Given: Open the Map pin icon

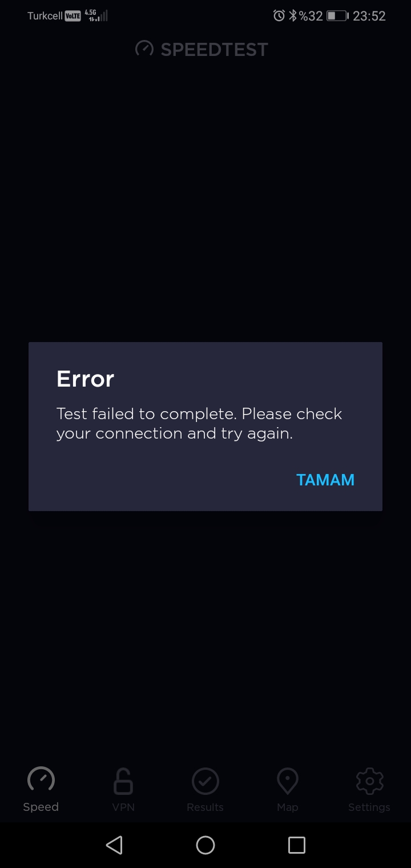Looking at the screenshot, I should pos(288,781).
